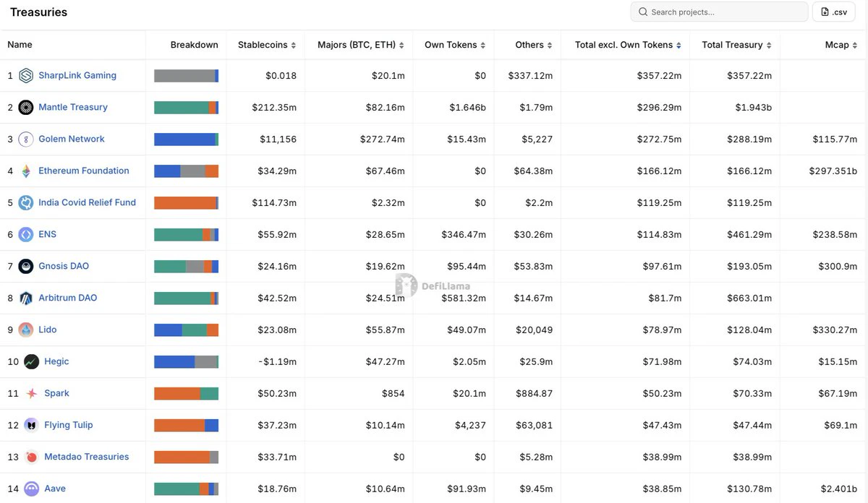Open the Golem Network project link
Image resolution: width=868 pixels, height=503 pixels.
72,139
